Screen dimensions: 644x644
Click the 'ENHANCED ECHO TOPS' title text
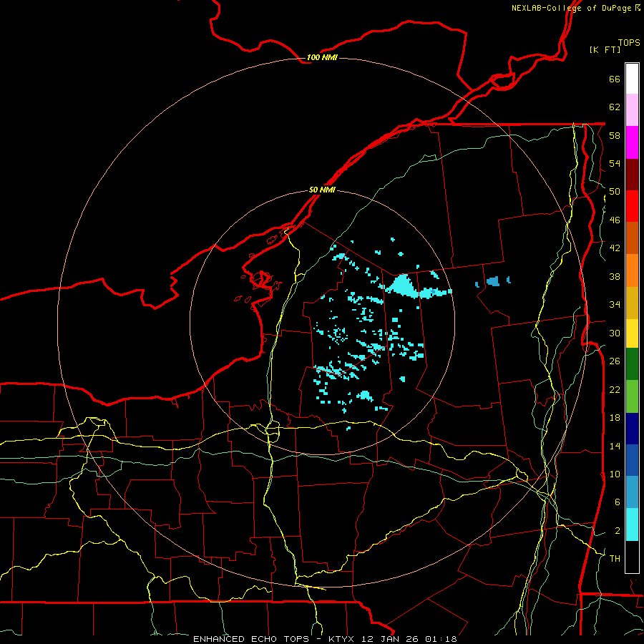(x=251, y=639)
